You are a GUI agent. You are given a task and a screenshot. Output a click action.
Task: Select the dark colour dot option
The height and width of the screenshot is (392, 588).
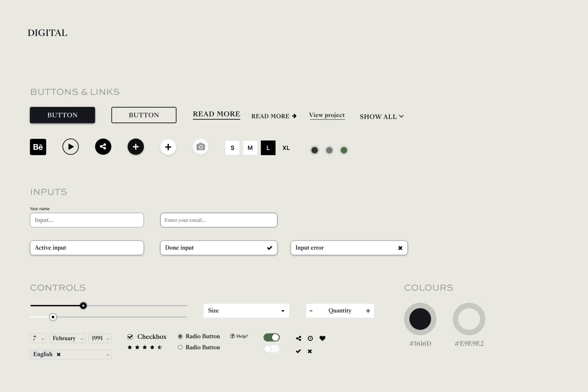tap(315, 150)
